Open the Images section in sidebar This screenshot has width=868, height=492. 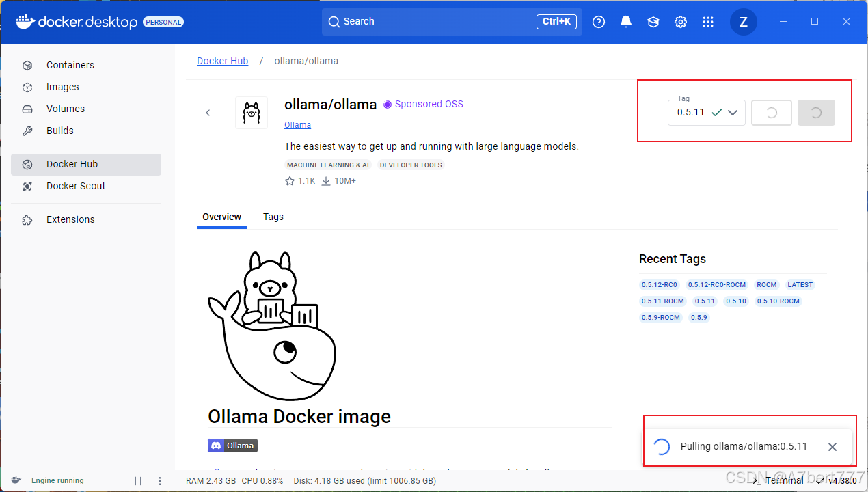coord(86,87)
